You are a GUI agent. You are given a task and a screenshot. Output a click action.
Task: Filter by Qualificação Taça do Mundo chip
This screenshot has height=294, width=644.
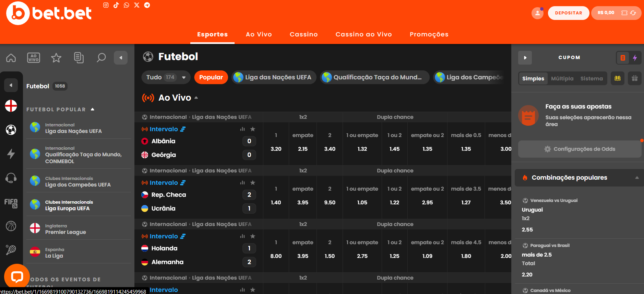(x=374, y=77)
